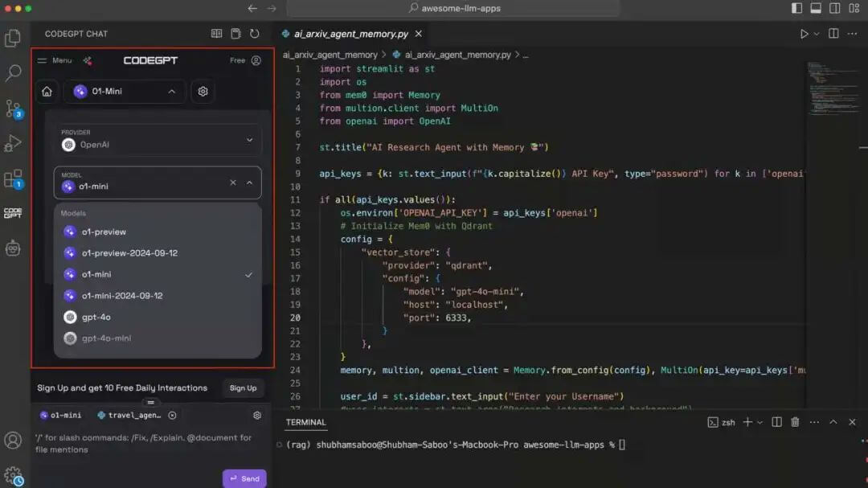Viewport: 868px width, 488px height.
Task: Click the chat panel resize handle
Action: pyautogui.click(x=150, y=403)
